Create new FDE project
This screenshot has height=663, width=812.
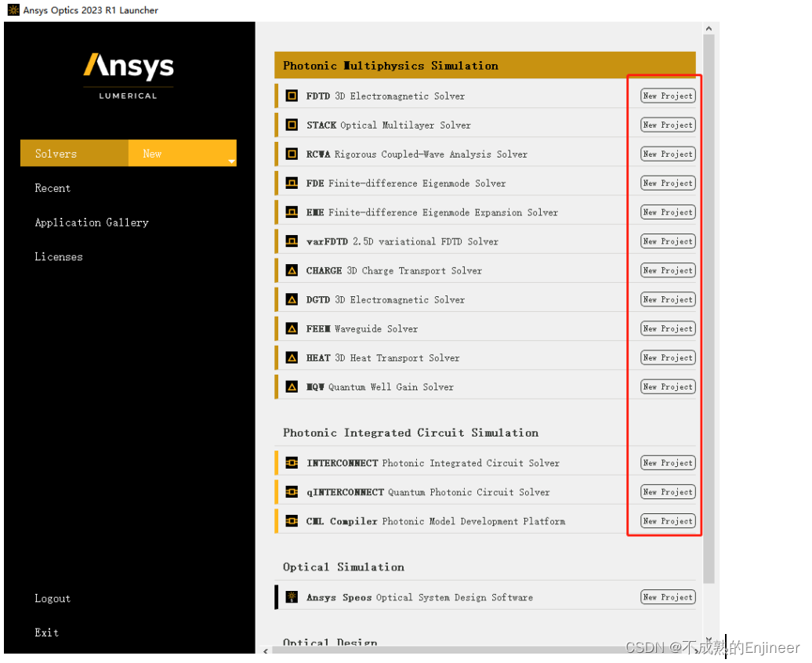pyautogui.click(x=668, y=183)
